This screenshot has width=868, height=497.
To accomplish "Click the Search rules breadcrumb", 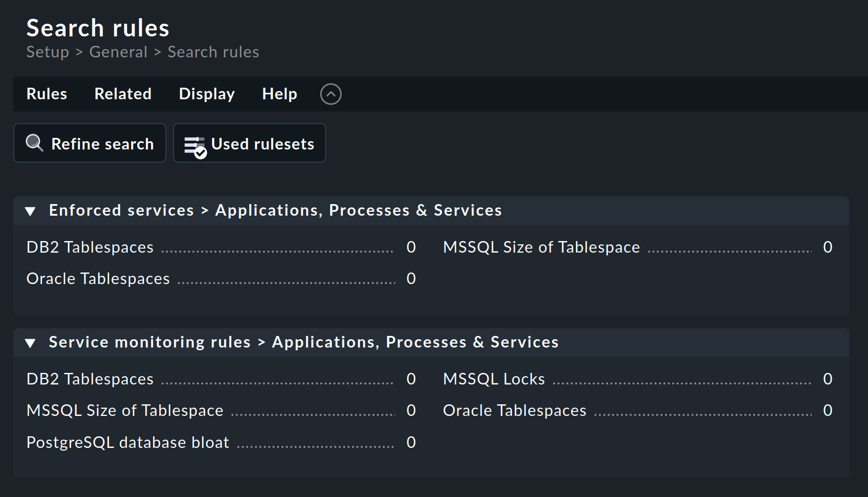I will pos(213,52).
